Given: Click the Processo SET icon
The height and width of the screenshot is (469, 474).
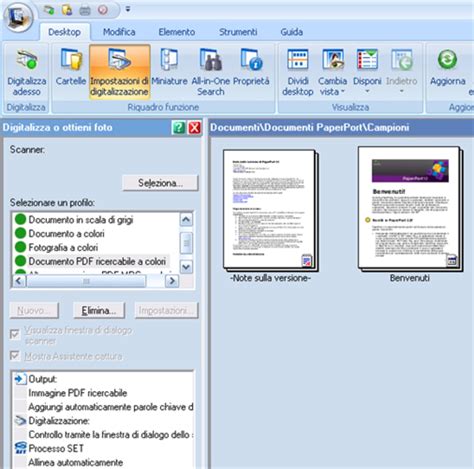Looking at the screenshot, I should click(x=20, y=448).
